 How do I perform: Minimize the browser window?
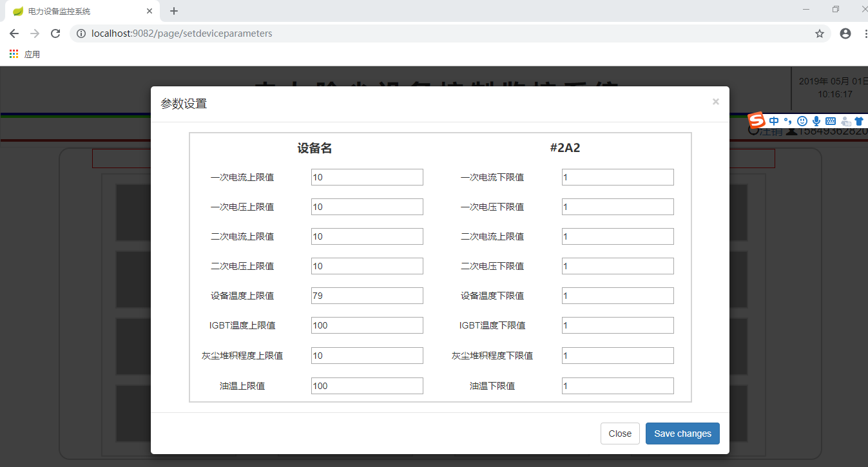coord(806,9)
